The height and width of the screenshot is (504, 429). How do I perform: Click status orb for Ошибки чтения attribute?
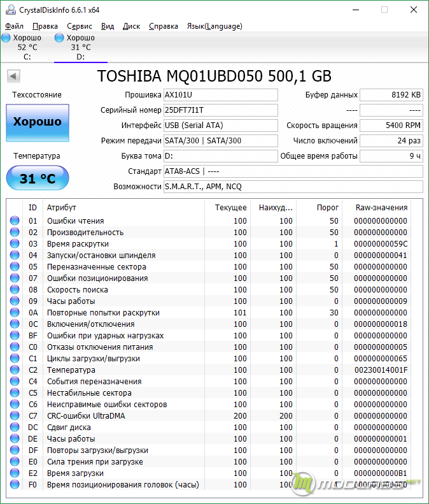point(15,221)
